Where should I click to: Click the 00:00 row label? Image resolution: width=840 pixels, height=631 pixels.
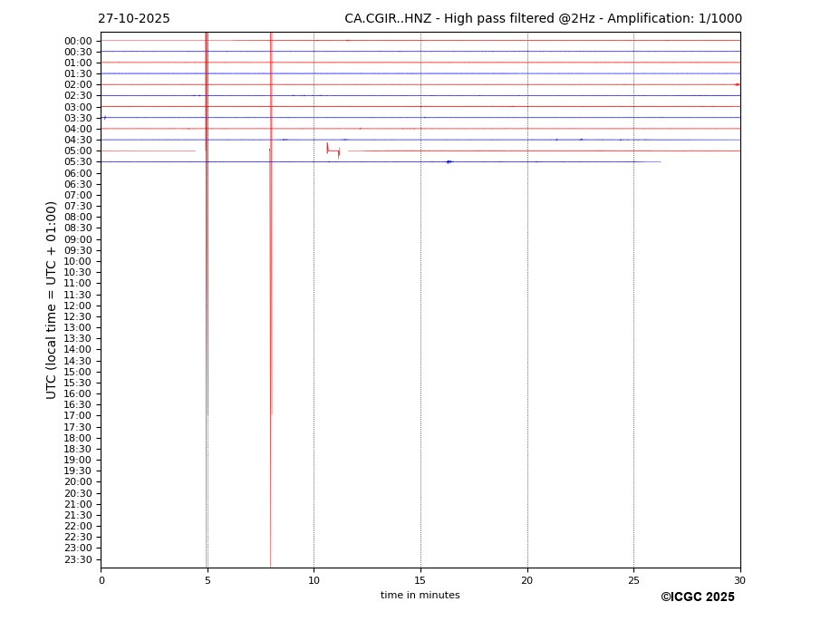pyautogui.click(x=78, y=41)
